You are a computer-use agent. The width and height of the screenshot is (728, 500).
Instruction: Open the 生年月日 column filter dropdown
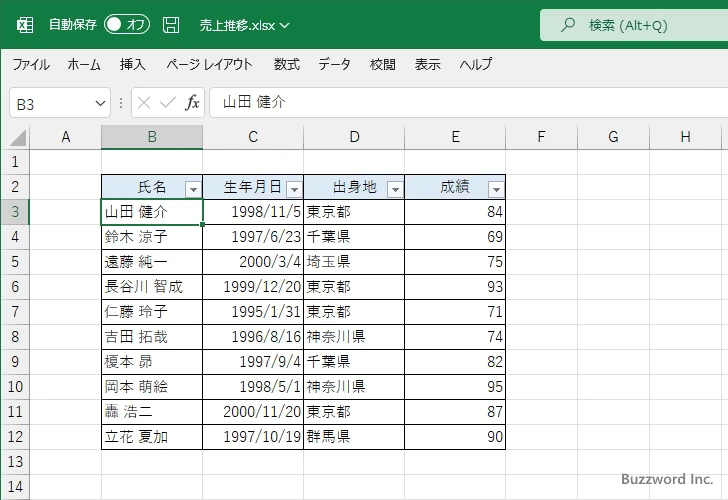pyautogui.click(x=294, y=188)
